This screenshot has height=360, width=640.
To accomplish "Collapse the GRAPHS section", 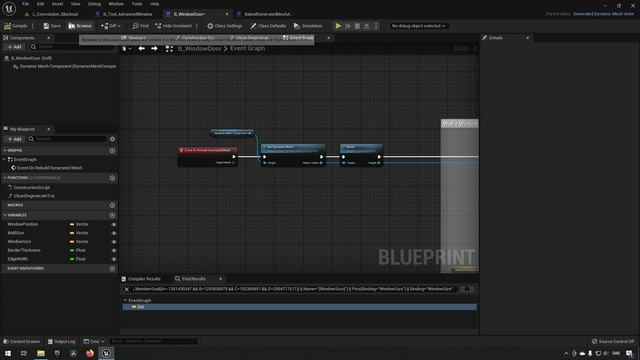I will (x=5, y=151).
